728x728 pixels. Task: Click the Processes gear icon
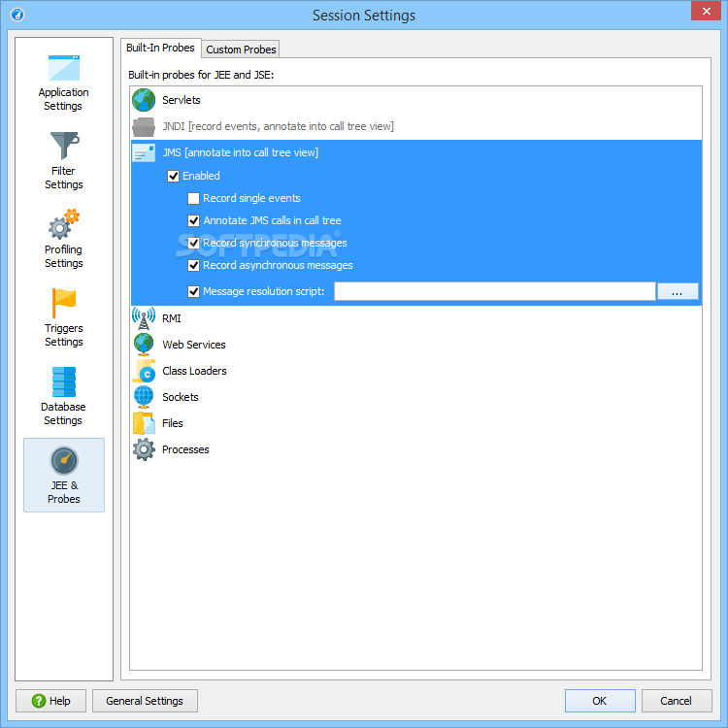[x=144, y=449]
